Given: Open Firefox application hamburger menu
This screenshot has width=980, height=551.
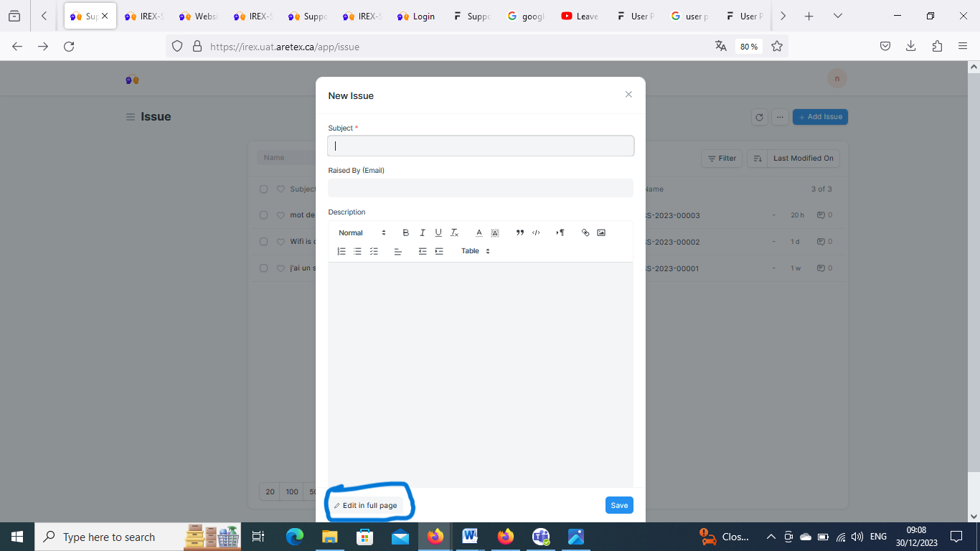Looking at the screenshot, I should [x=963, y=46].
